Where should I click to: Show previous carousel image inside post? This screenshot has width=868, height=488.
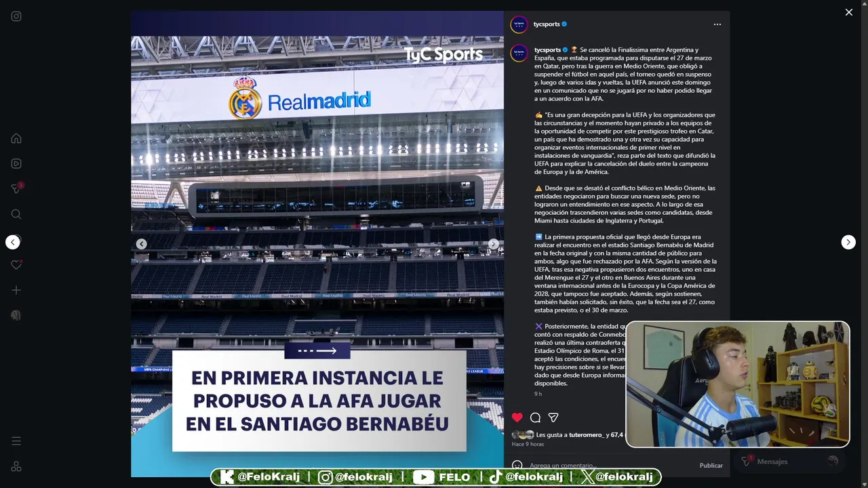coord(141,244)
